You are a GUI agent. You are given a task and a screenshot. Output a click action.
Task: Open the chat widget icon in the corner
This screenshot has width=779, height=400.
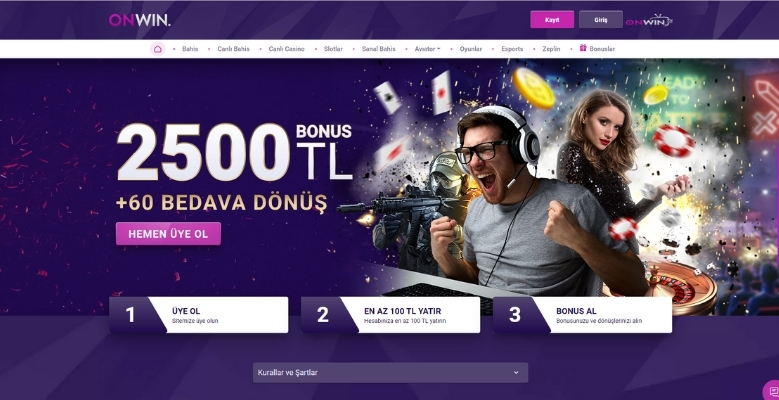(x=772, y=390)
